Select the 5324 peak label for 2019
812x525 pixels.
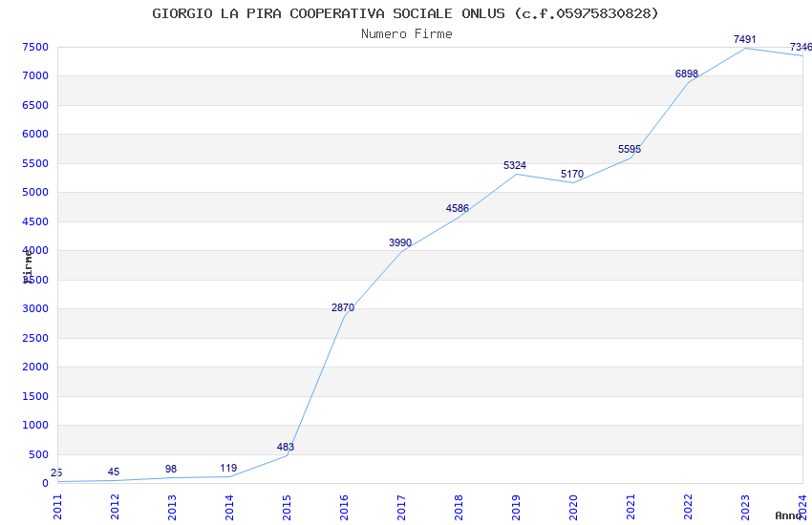pyautogui.click(x=515, y=165)
